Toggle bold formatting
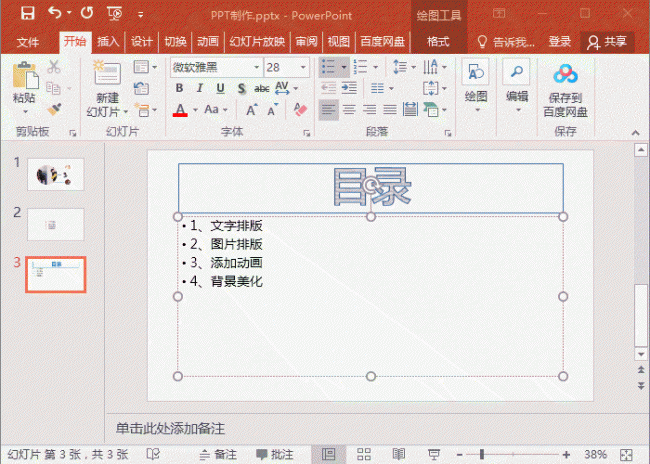The height and width of the screenshot is (464, 650). point(179,88)
